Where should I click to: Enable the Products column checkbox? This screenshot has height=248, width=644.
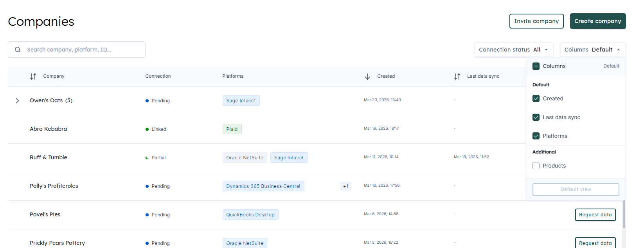point(536,166)
